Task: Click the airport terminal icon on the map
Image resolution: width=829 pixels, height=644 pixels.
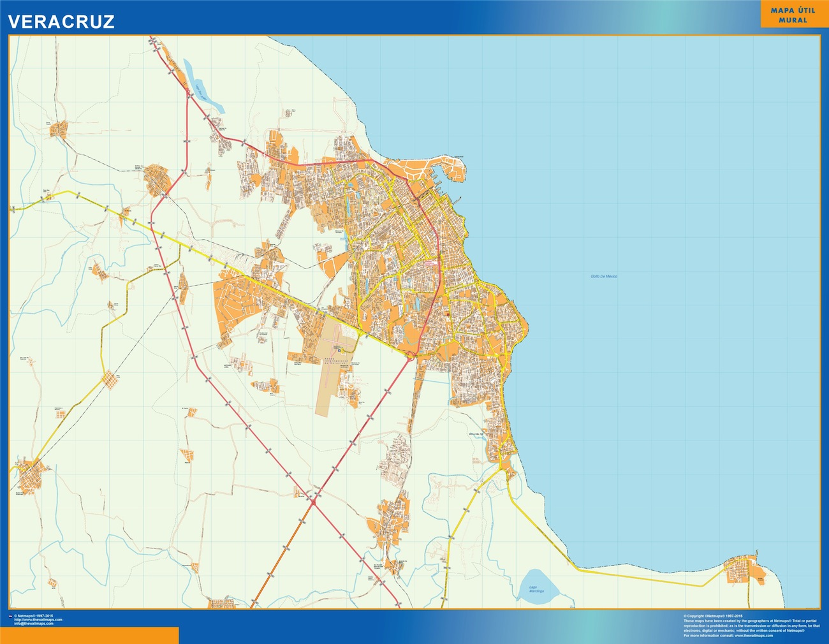Action: (x=340, y=349)
